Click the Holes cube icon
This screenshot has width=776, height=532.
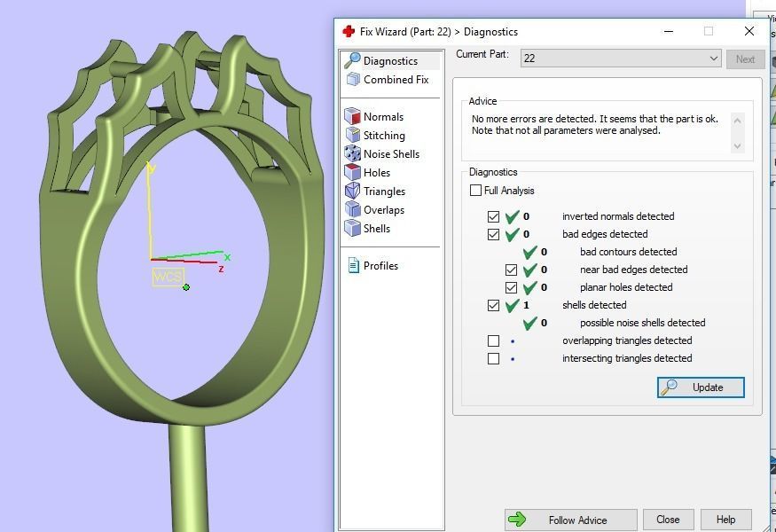pos(352,172)
